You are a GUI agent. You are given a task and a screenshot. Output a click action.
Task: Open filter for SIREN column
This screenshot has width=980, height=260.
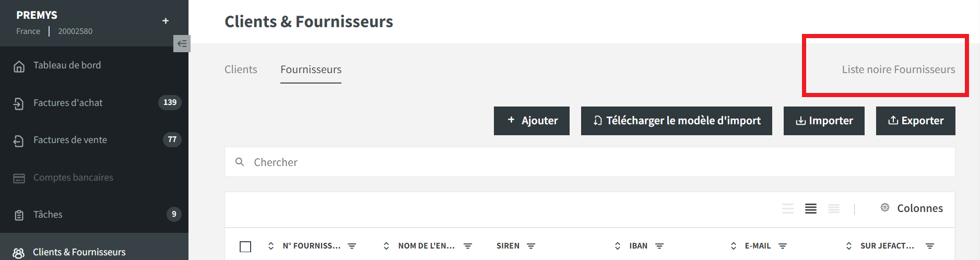(x=531, y=246)
